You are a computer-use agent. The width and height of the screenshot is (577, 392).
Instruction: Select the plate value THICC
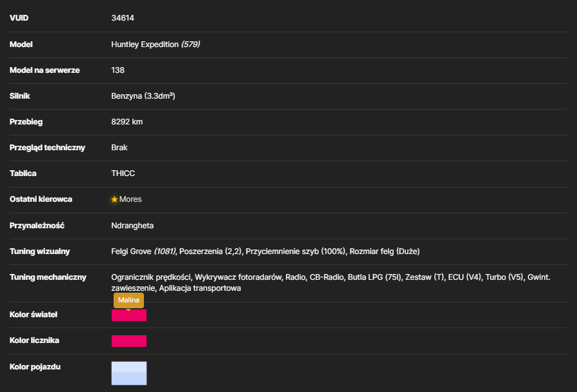pos(123,173)
